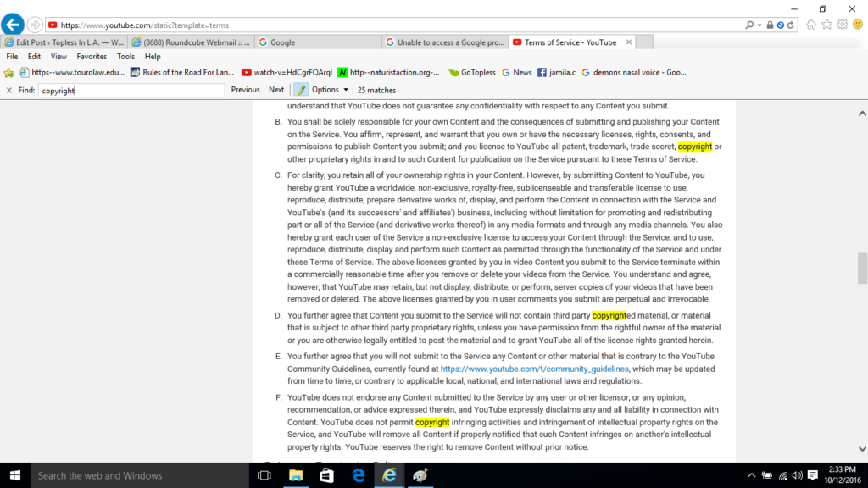Open the Edit menu

[34, 57]
